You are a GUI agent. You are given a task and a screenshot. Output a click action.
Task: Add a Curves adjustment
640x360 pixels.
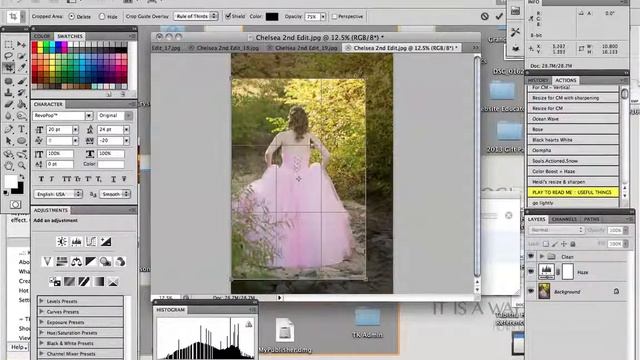point(91,242)
